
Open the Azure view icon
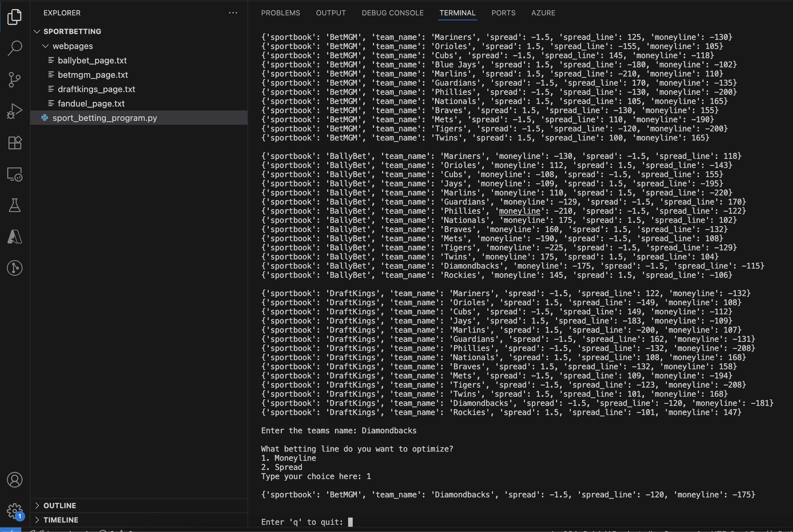click(x=14, y=236)
